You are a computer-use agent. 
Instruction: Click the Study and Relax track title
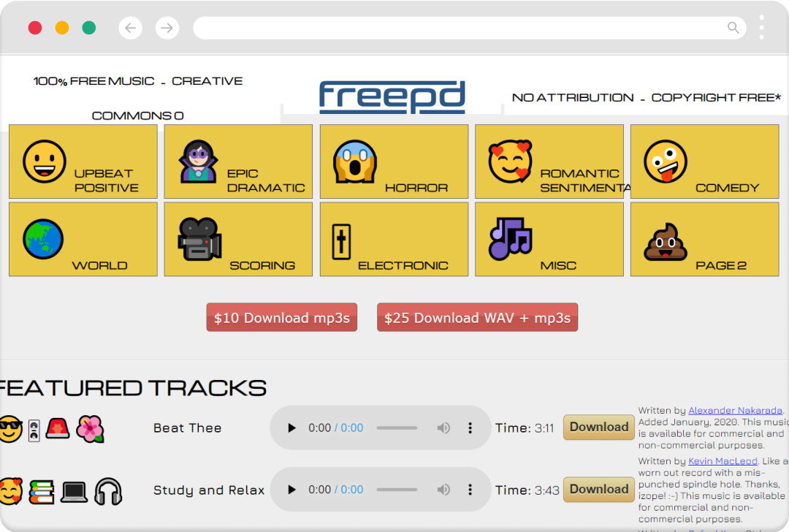tap(209, 490)
